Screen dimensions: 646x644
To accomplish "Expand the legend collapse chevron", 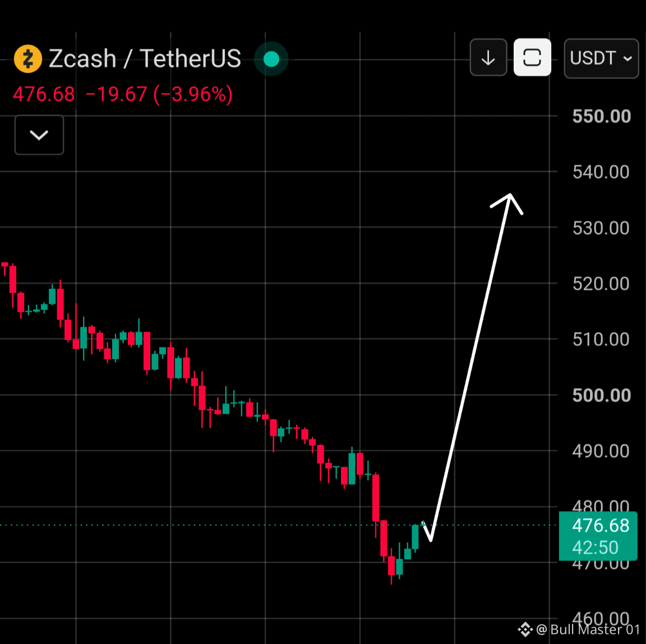I will [39, 135].
